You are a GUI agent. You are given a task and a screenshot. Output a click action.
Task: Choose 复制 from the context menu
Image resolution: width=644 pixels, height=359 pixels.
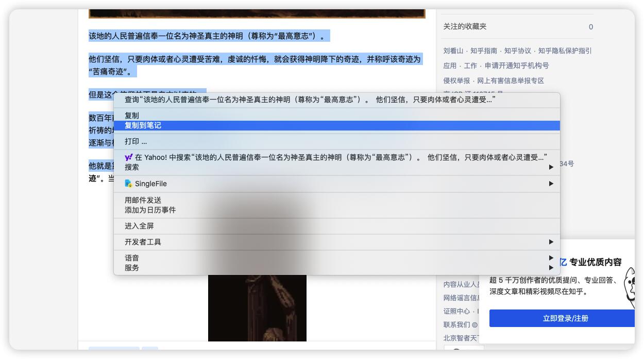point(132,116)
